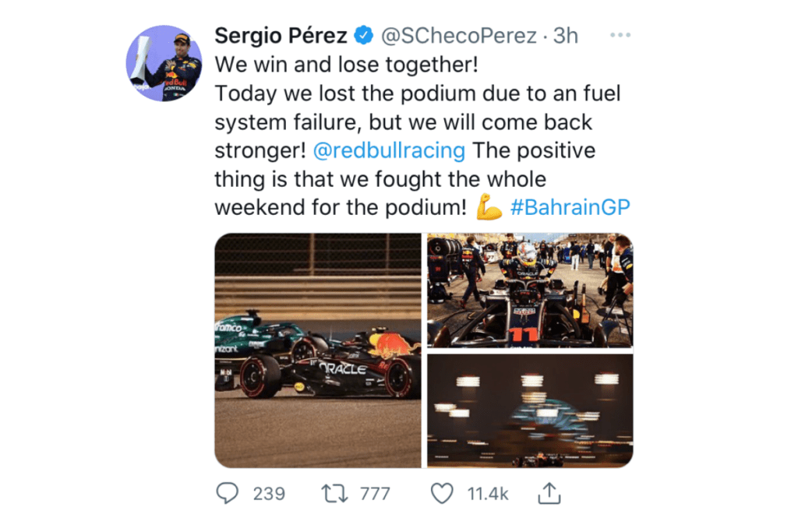The height and width of the screenshot is (532, 798).
Task: Click the 777 retweets count
Action: [x=374, y=493]
